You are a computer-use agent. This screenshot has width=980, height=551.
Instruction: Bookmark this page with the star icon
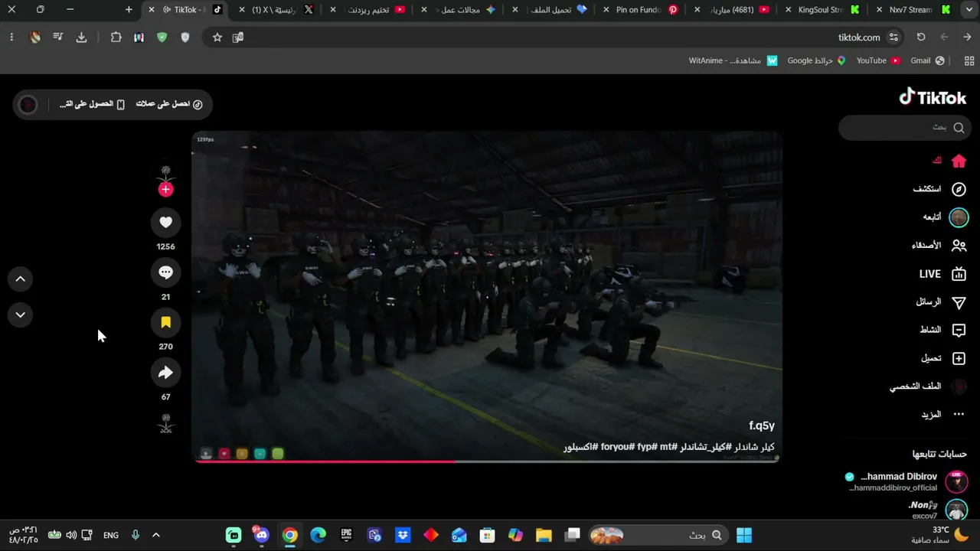pos(217,37)
